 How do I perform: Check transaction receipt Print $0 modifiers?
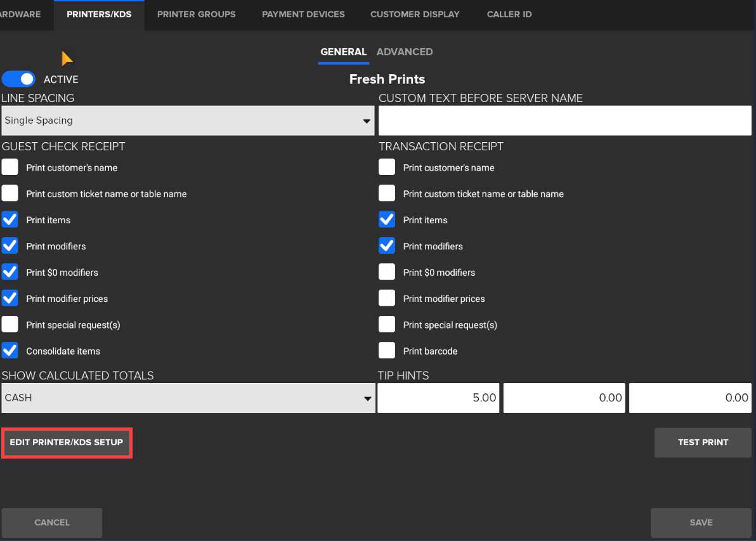pyautogui.click(x=387, y=272)
